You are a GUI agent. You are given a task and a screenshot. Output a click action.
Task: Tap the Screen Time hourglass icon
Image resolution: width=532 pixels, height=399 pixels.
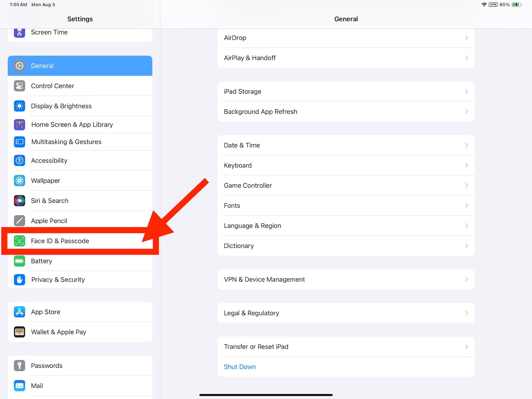20,33
